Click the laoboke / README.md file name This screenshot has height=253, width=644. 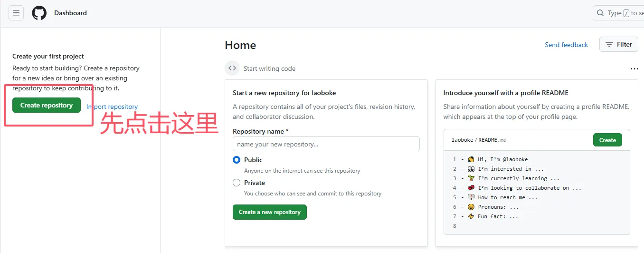(479, 140)
